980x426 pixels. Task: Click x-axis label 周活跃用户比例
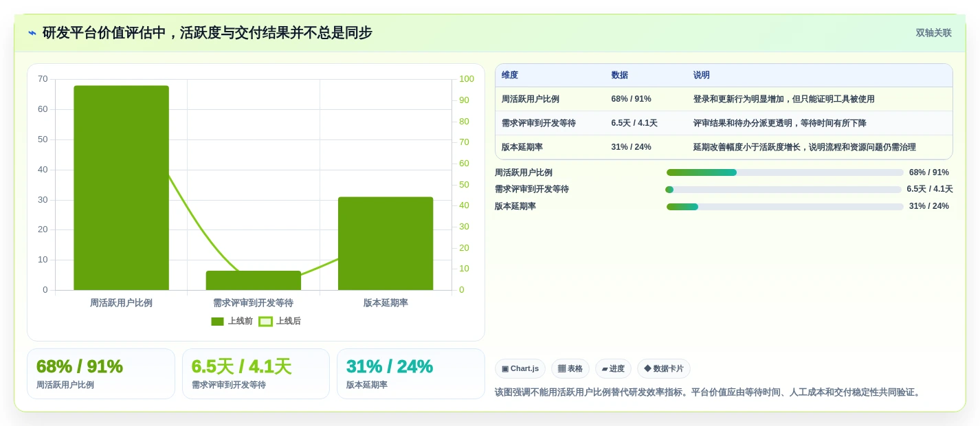(122, 303)
